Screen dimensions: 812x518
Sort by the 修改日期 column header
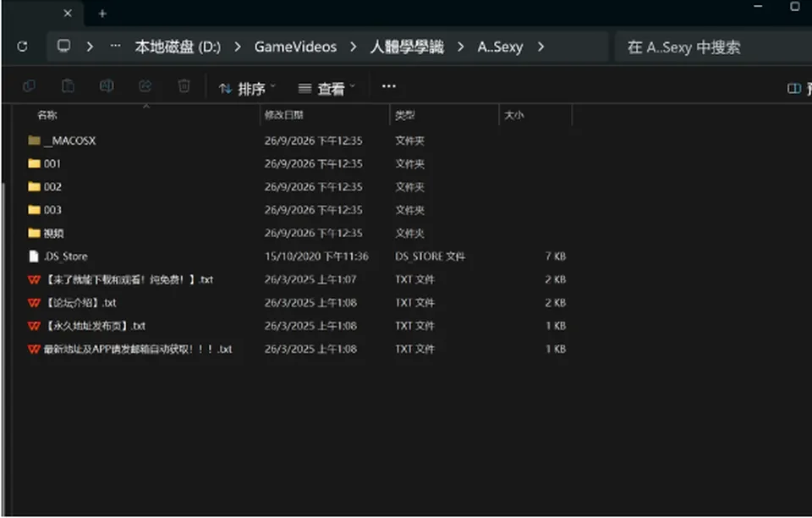tap(284, 115)
